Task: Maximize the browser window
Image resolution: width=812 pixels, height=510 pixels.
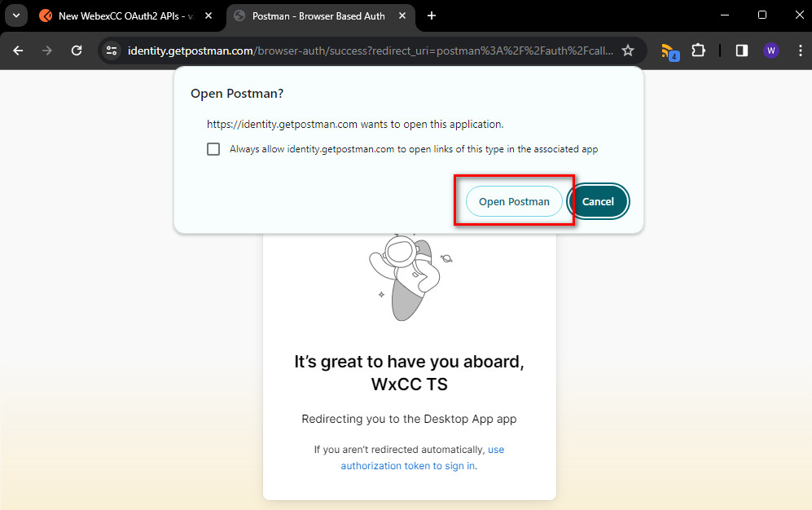Action: pyautogui.click(x=762, y=15)
